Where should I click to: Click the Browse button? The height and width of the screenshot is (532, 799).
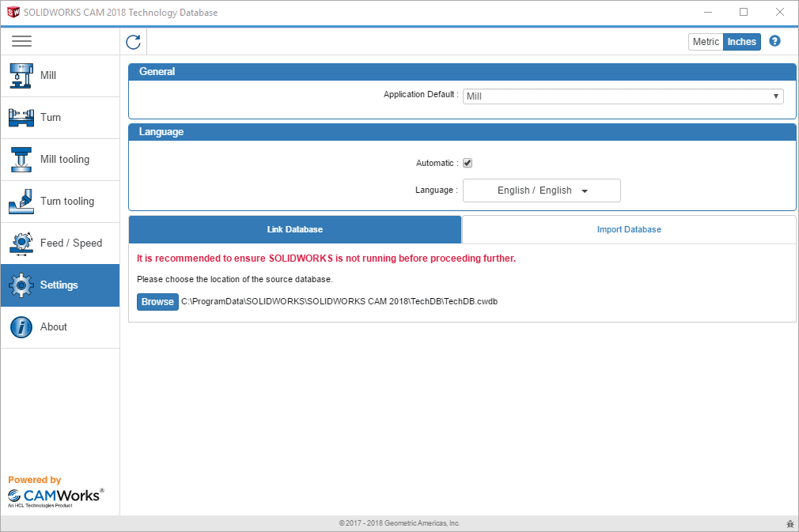[x=157, y=302]
